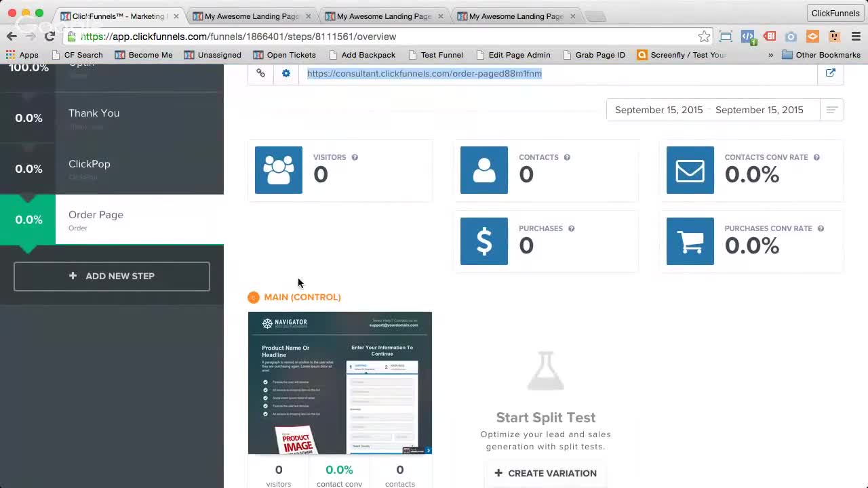The image size is (868, 488).
Task: Open the consultant.clickfunnels.com order page URL
Action: [425, 73]
